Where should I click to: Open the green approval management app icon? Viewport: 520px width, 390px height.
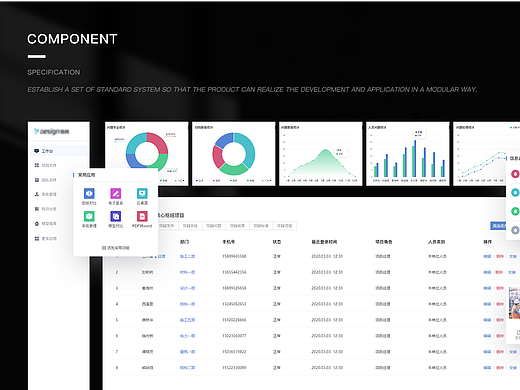89,216
